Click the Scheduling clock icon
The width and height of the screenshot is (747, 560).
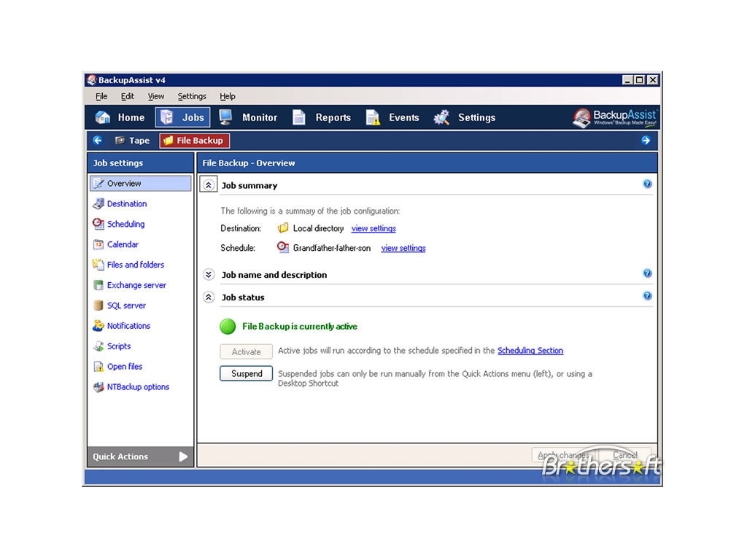click(x=98, y=224)
